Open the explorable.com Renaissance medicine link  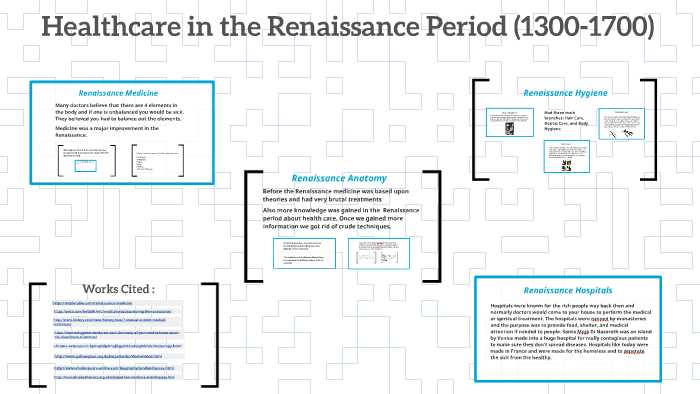pyautogui.click(x=92, y=303)
